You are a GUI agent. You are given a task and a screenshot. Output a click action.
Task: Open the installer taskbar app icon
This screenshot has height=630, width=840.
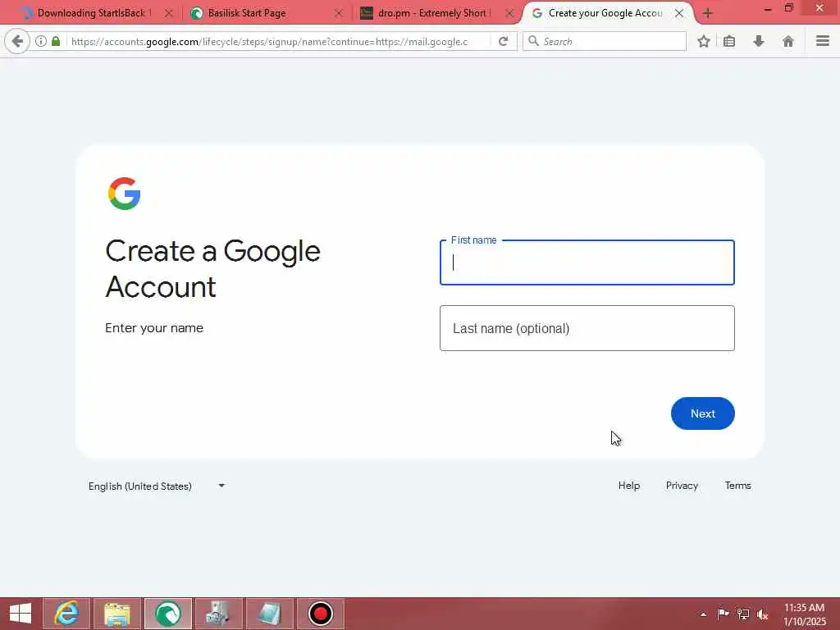[218, 614]
